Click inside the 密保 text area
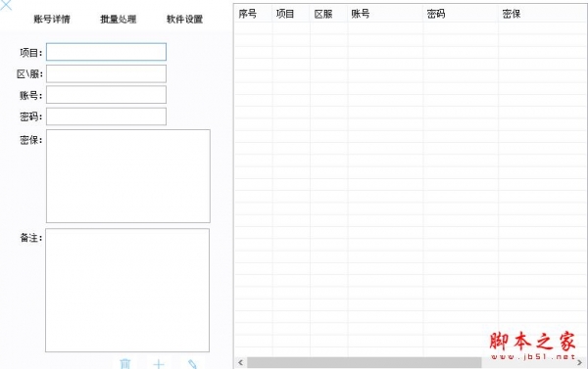This screenshot has width=588, height=369. tap(127, 176)
